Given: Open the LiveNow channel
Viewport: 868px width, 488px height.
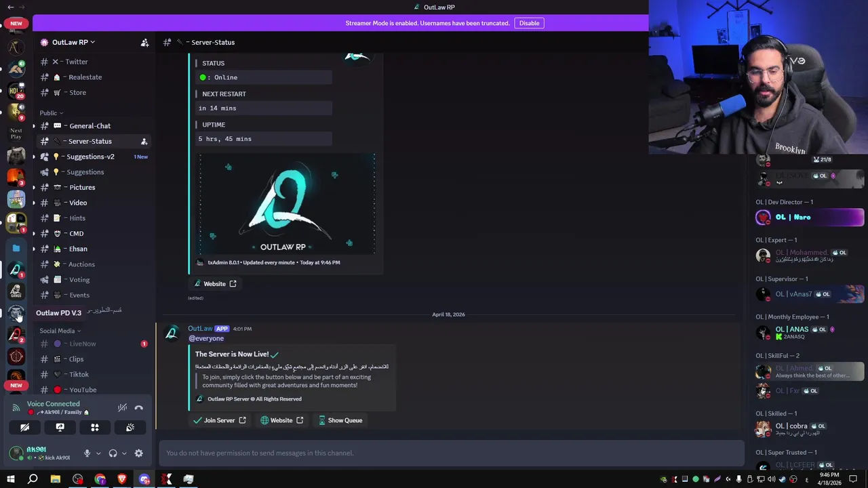Looking at the screenshot, I should [x=94, y=344].
